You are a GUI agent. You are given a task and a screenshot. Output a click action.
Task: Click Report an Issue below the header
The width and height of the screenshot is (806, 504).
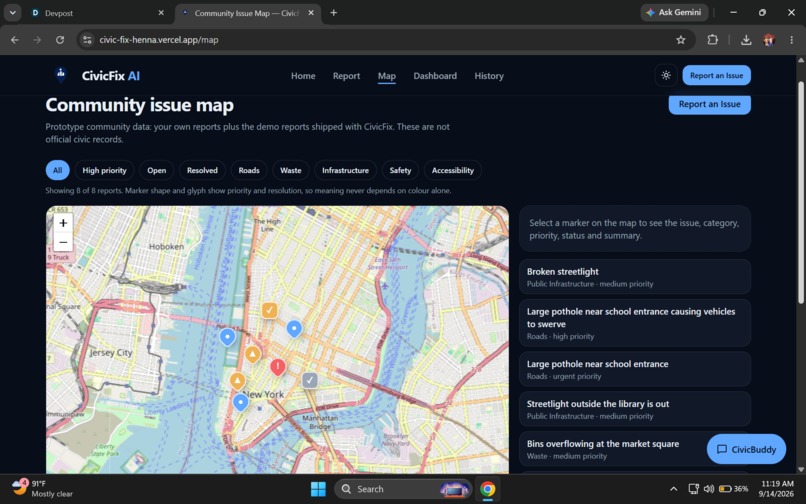click(709, 104)
